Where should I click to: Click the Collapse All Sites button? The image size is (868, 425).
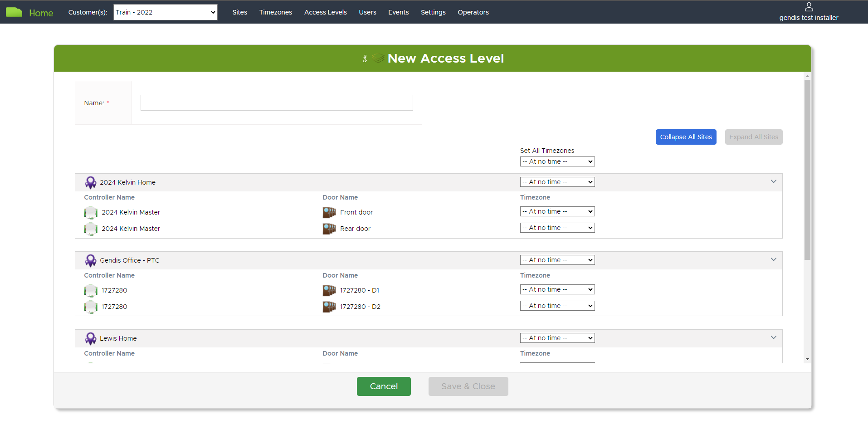tap(686, 137)
